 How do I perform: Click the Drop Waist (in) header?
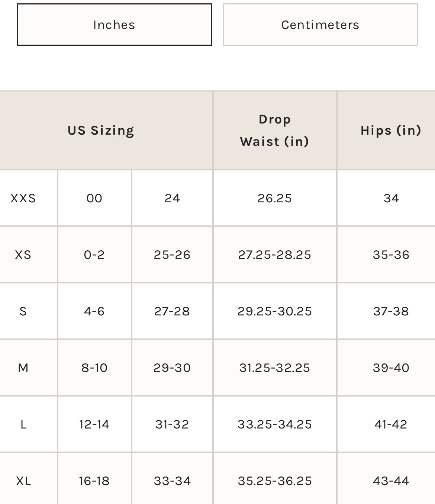274,131
